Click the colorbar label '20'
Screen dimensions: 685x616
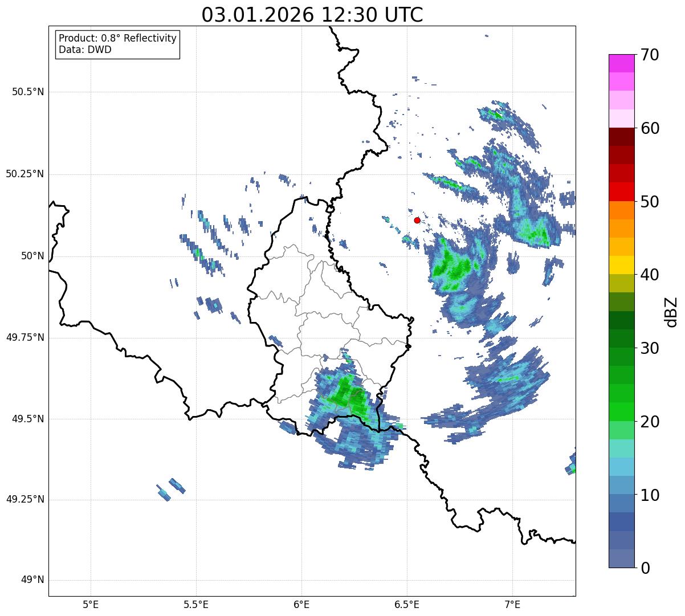pyautogui.click(x=650, y=422)
